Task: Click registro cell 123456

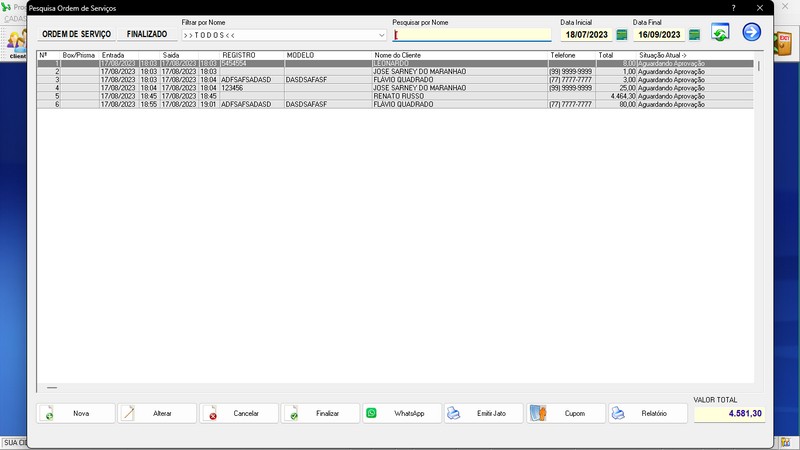Action: coord(252,88)
